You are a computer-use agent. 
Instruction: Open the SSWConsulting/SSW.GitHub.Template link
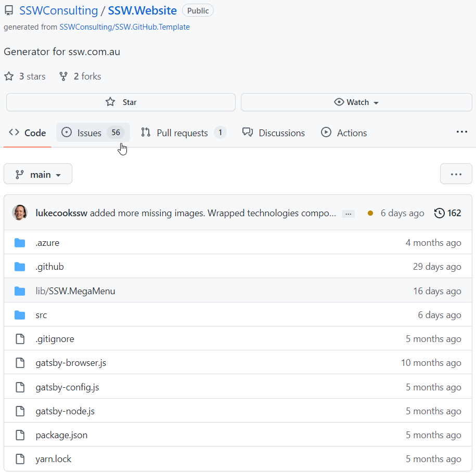click(x=124, y=27)
